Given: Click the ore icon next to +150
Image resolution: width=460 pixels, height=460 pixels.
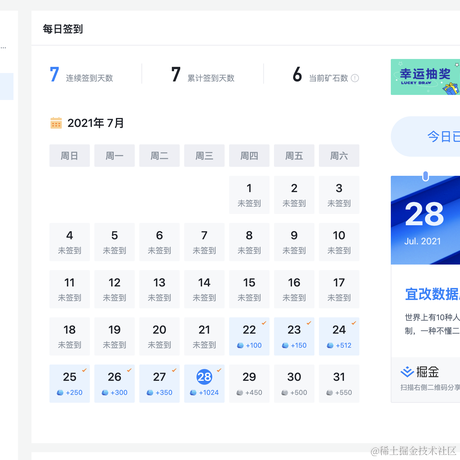Looking at the screenshot, I should [x=285, y=346].
